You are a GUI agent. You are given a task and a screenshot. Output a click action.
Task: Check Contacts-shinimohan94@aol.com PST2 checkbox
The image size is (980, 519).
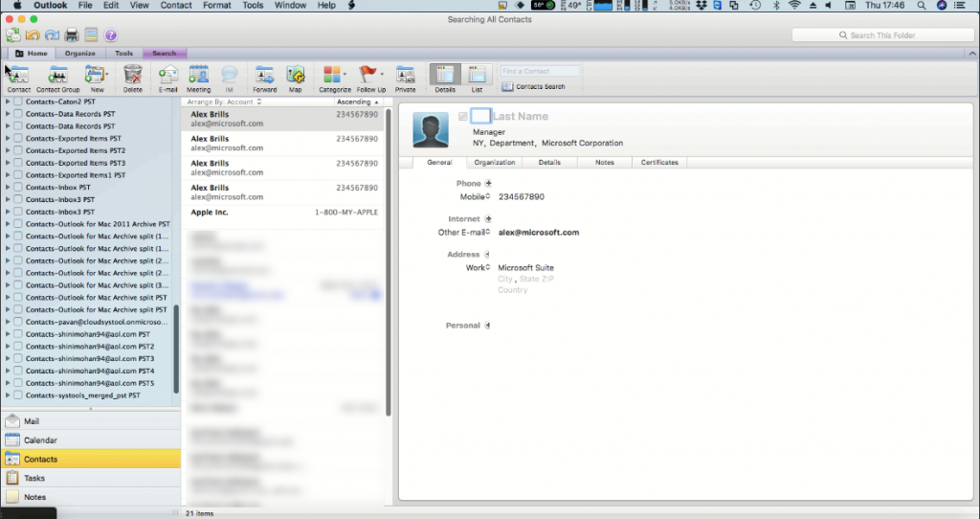pos(18,346)
